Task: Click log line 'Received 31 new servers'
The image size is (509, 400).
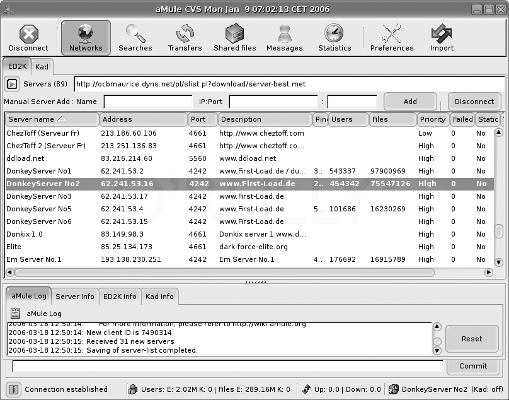Action: pos(130,342)
